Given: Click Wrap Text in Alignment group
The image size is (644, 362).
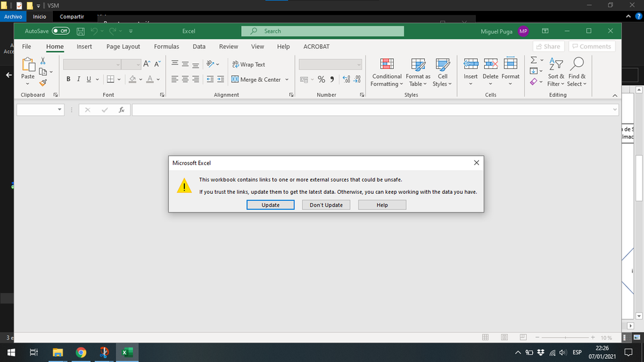Looking at the screenshot, I should pos(249,64).
